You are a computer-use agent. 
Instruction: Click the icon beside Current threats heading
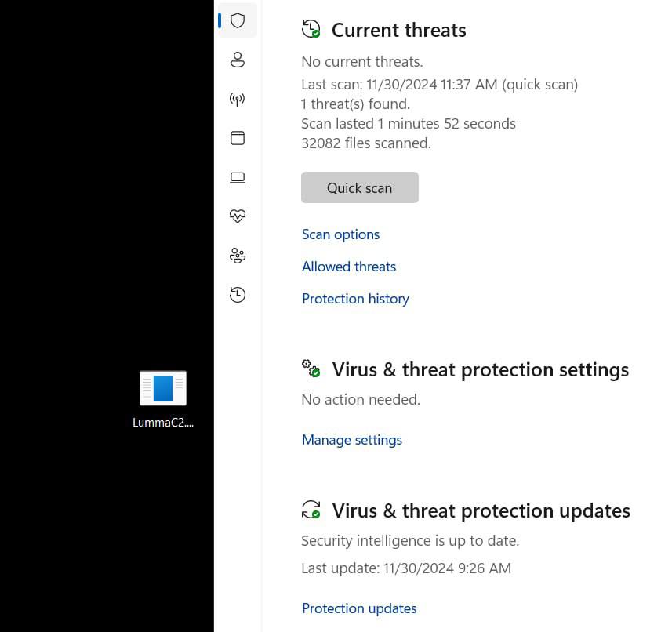click(x=311, y=30)
